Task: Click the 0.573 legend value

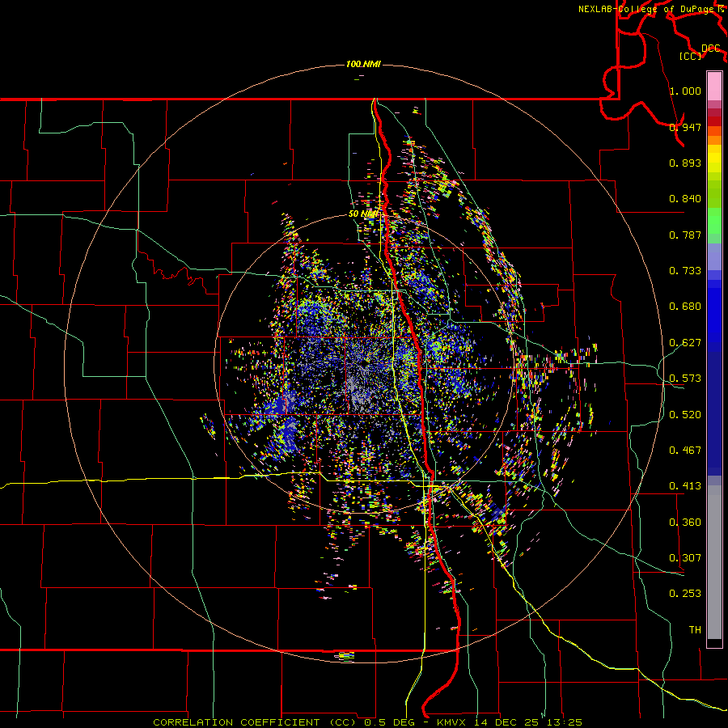Action: pyautogui.click(x=685, y=379)
